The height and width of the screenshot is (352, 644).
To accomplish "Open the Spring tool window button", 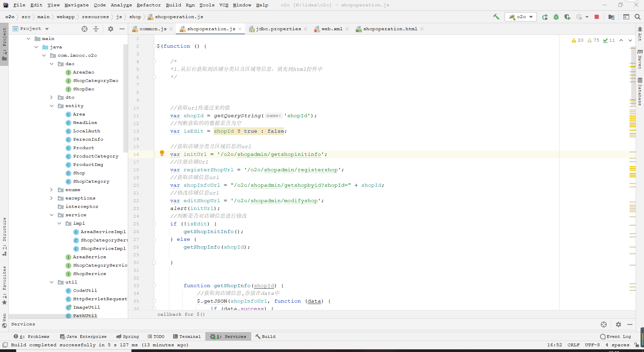I will coord(127,337).
